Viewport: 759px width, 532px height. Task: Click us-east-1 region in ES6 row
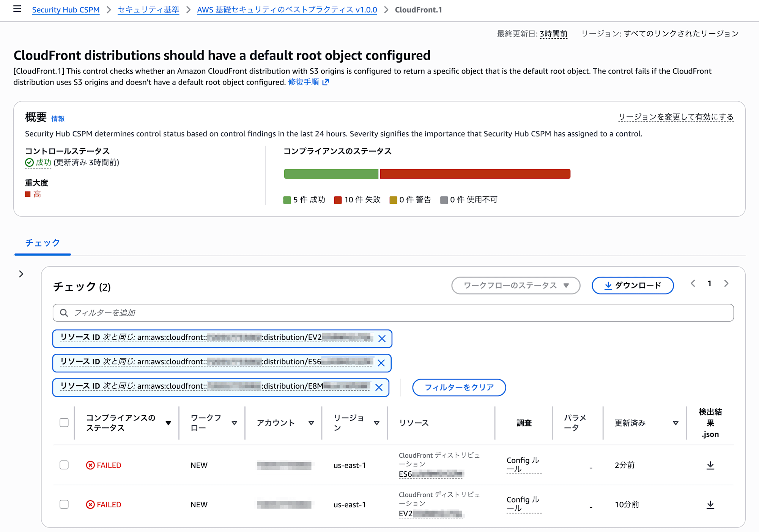tap(350, 465)
